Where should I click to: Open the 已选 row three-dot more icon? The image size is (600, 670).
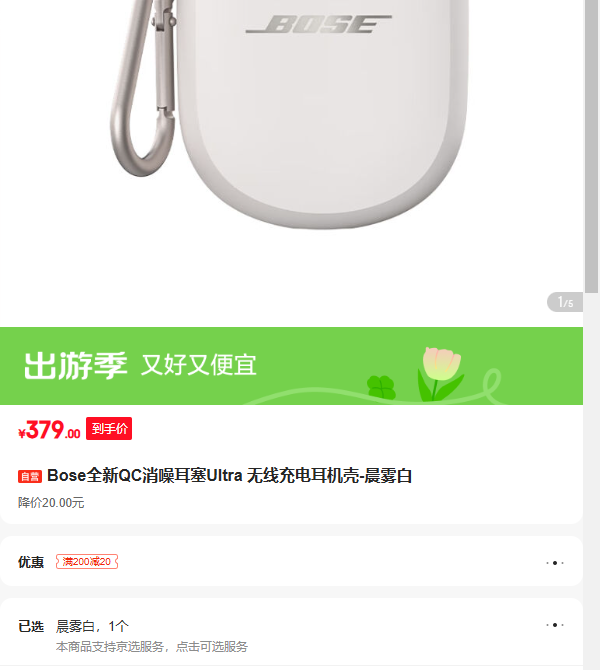coord(555,625)
